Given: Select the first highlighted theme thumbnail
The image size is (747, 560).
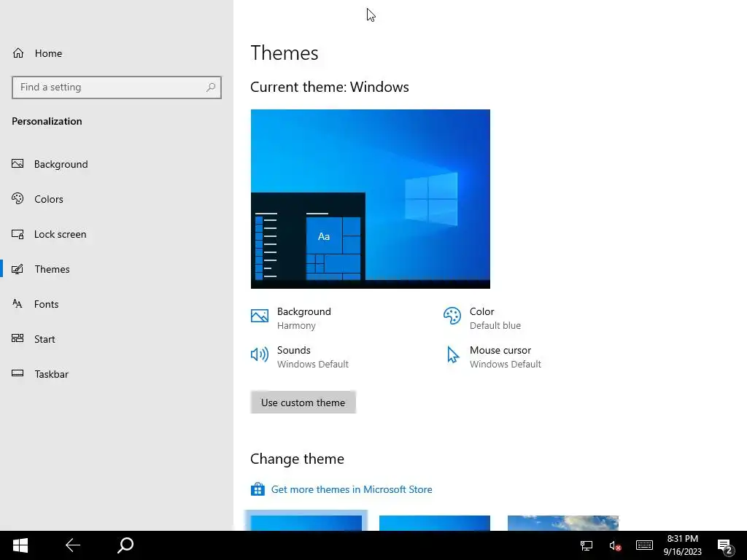Looking at the screenshot, I should click(306, 522).
